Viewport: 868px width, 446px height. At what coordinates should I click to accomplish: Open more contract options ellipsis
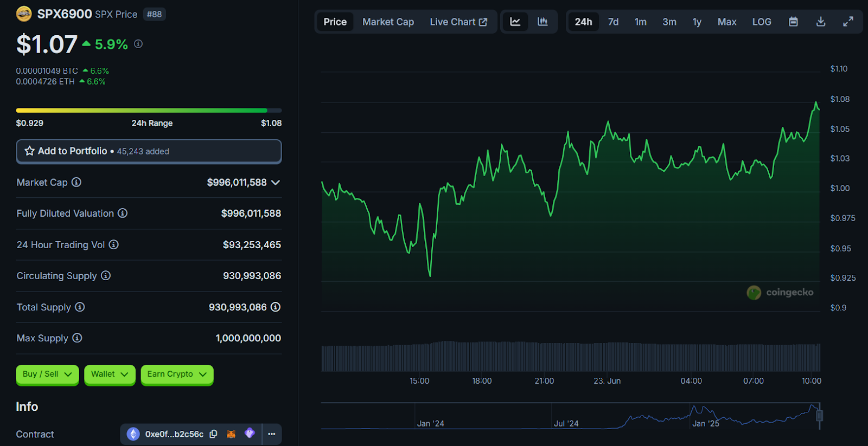pos(272,434)
